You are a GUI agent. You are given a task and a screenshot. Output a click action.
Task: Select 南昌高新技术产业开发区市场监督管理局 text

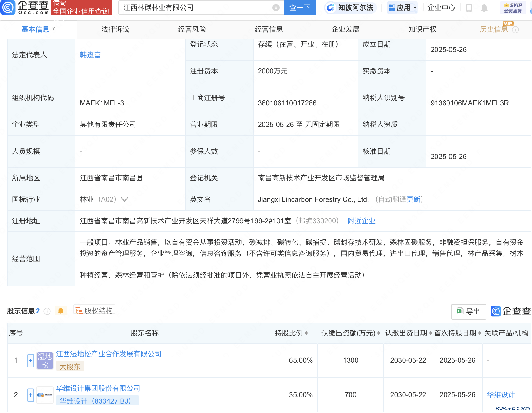coord(321,178)
